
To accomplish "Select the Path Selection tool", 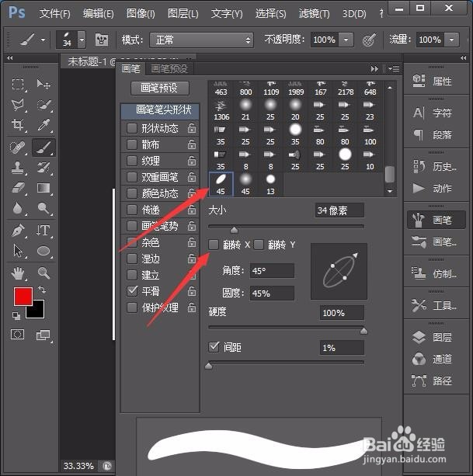I will tap(18, 251).
